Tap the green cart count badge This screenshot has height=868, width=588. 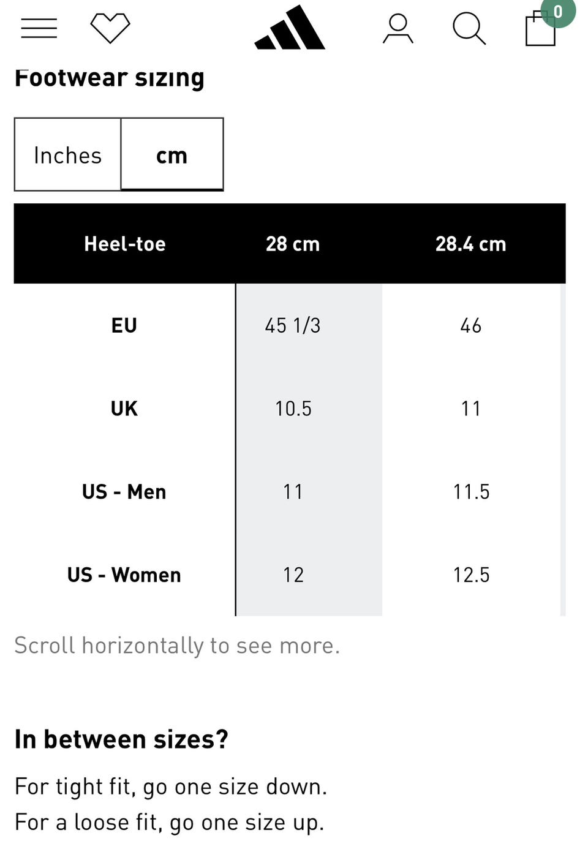point(558,12)
